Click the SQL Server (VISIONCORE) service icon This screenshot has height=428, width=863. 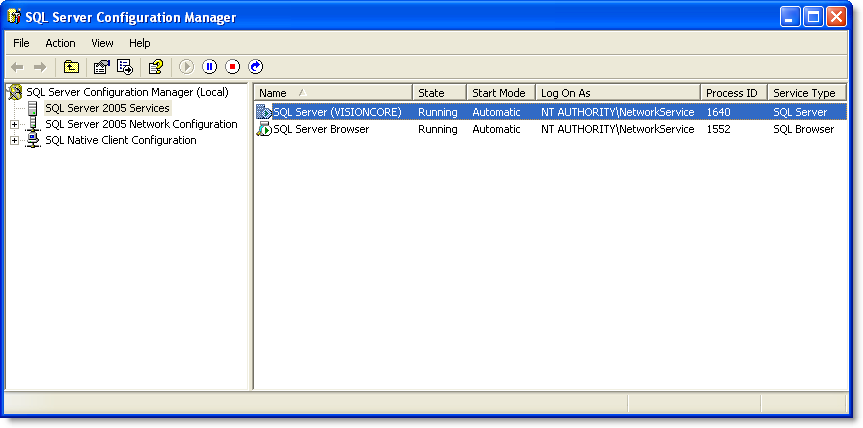click(x=264, y=112)
